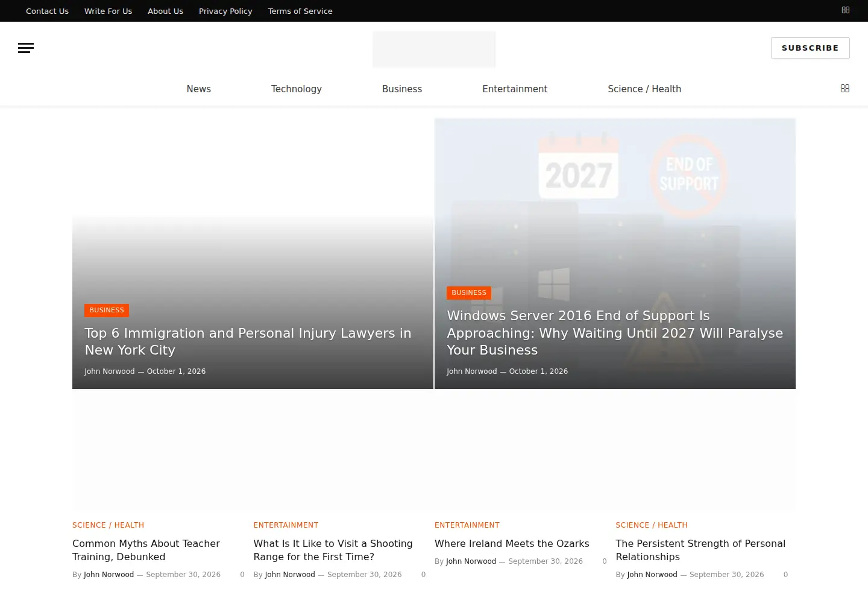Open the Contact Us page
868x603 pixels.
[x=47, y=11]
